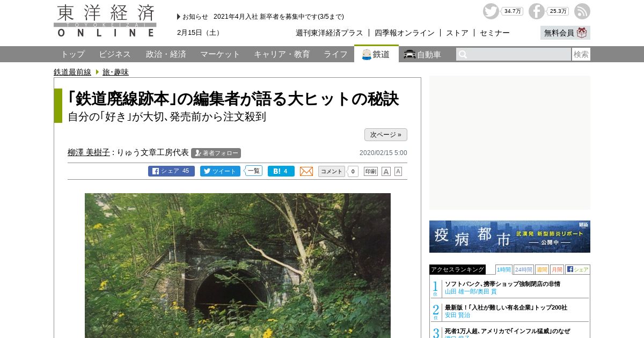Click the abandoned tunnel article photo
The height and width of the screenshot is (338, 644).
[238, 266]
